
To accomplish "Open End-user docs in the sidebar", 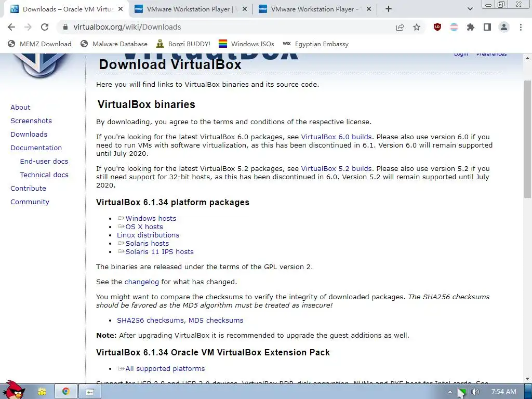I will (x=44, y=162).
